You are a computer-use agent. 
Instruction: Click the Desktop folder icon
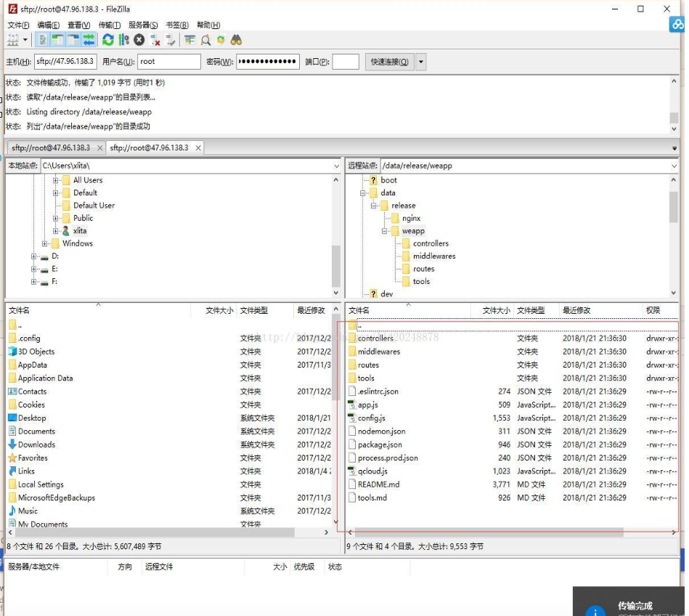click(12, 418)
